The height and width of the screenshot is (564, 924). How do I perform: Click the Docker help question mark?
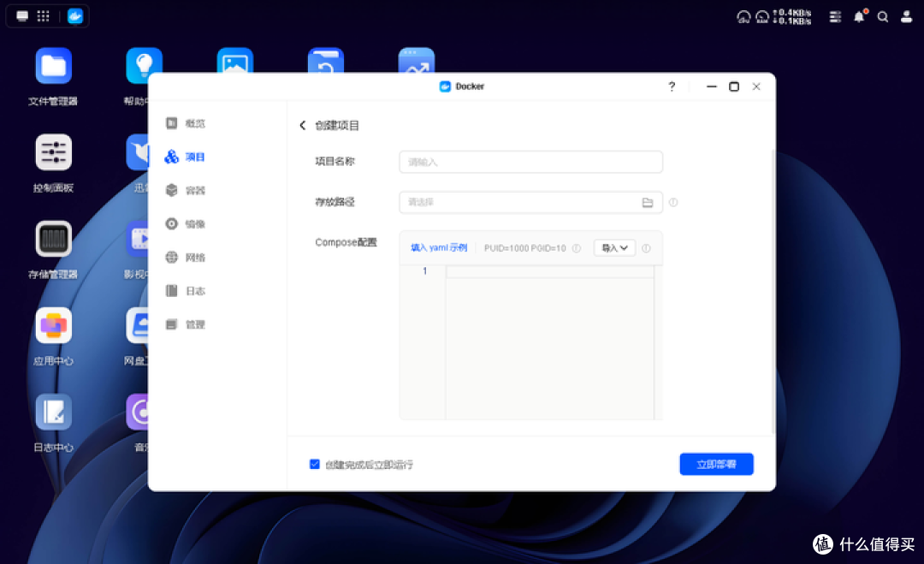click(x=672, y=86)
